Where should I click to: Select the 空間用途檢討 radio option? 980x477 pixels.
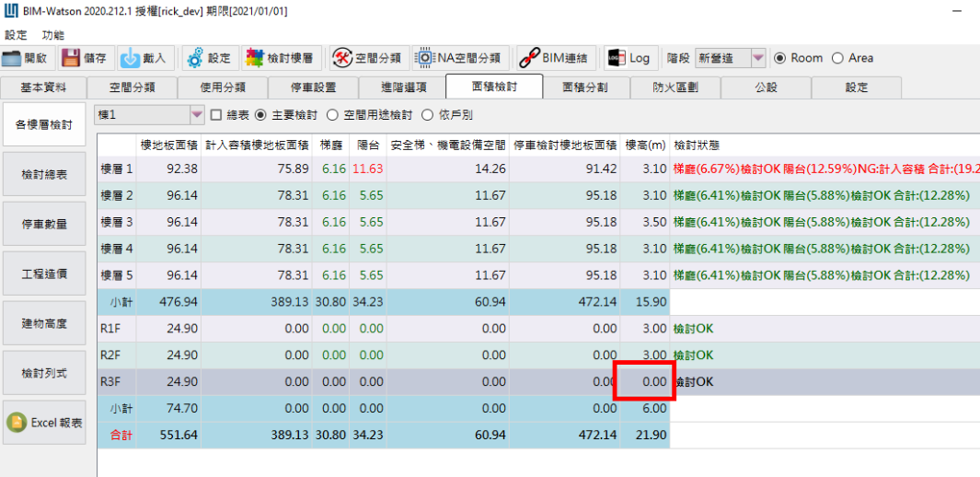click(334, 115)
